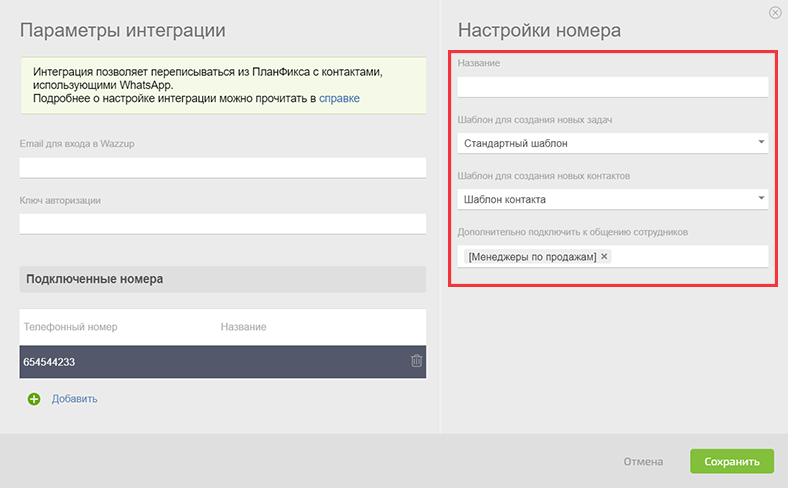Viewport: 788px width, 488px height.
Task: Remove the Менеджеры по продажам tag
Action: [x=604, y=256]
